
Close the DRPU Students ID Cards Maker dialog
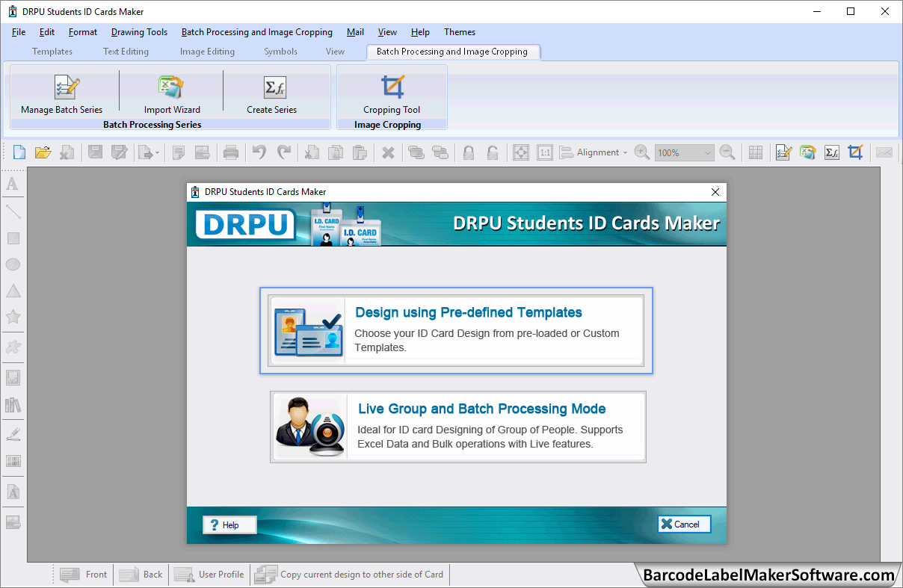point(715,192)
